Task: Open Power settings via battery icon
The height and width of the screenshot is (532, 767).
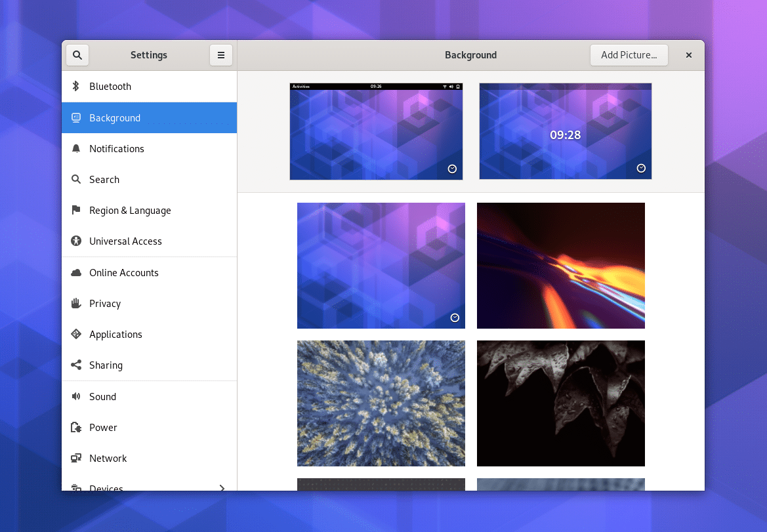Action: (76, 427)
